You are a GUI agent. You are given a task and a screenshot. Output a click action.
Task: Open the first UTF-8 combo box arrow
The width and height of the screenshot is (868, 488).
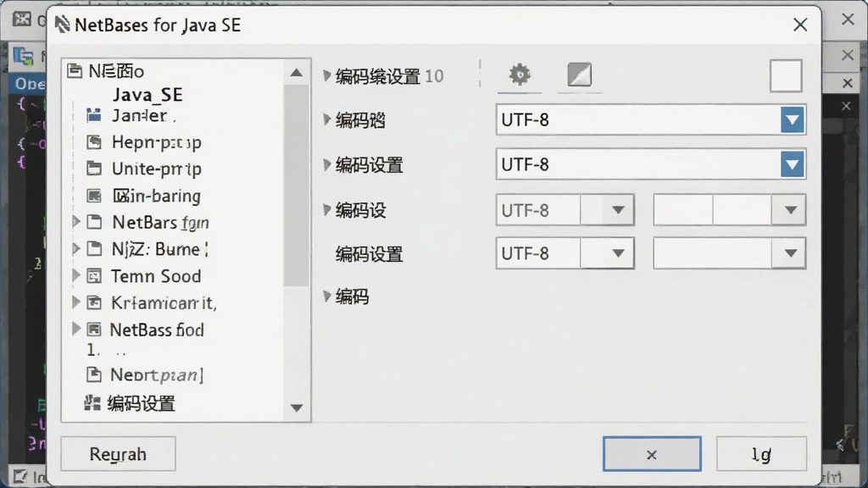tap(793, 120)
